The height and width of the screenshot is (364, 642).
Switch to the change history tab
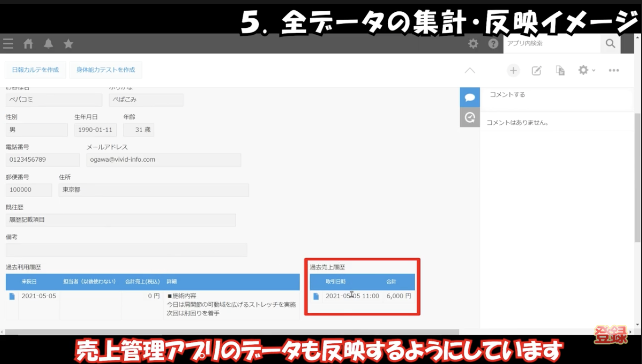(470, 118)
